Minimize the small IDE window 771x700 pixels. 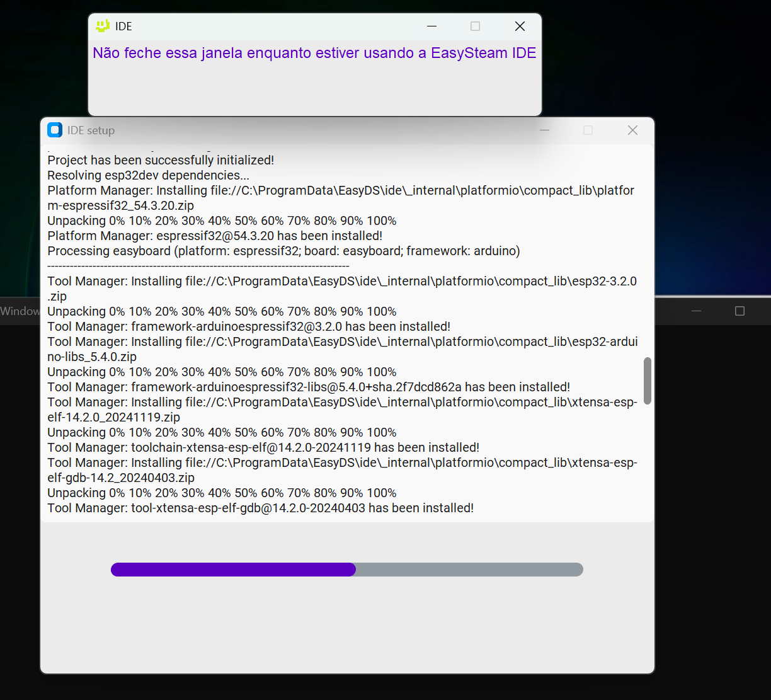click(431, 26)
